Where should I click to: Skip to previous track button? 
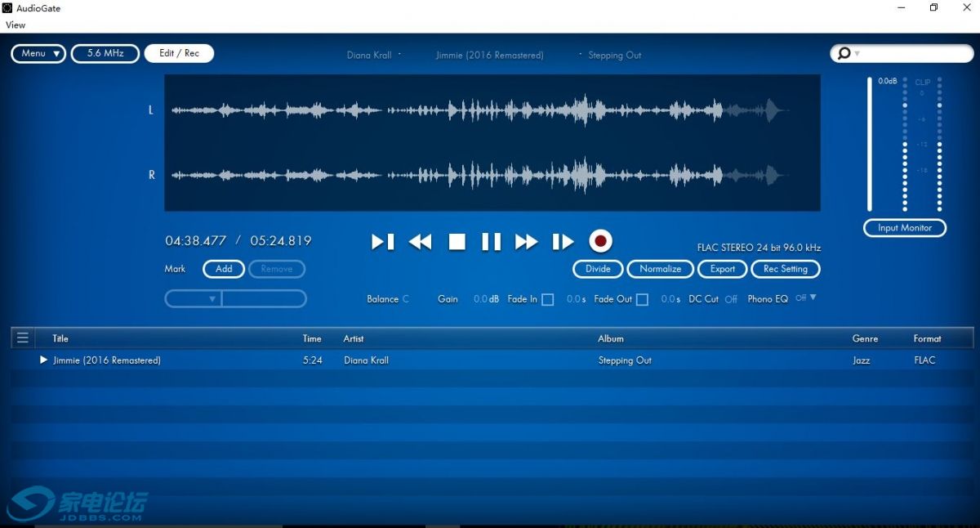tap(383, 241)
